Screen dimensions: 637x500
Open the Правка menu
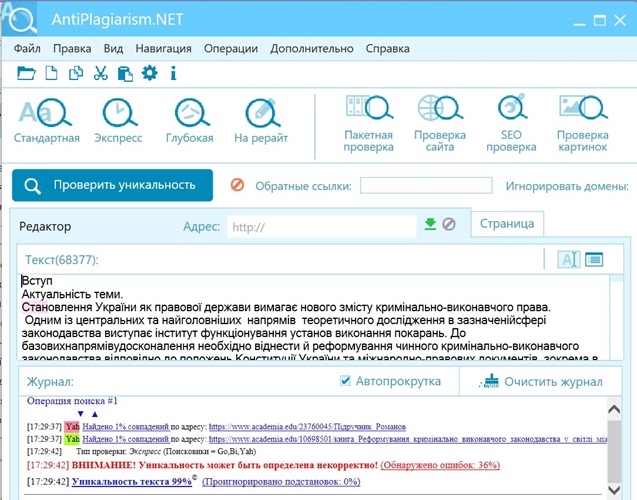72,49
